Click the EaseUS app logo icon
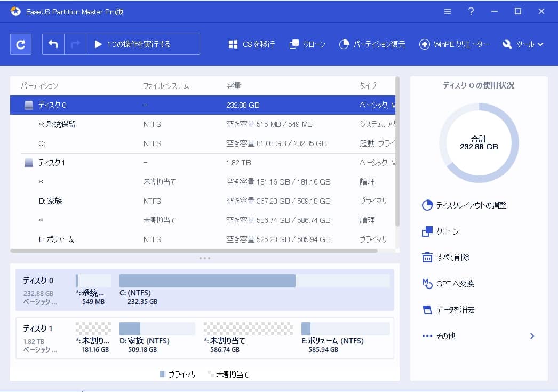 15,11
